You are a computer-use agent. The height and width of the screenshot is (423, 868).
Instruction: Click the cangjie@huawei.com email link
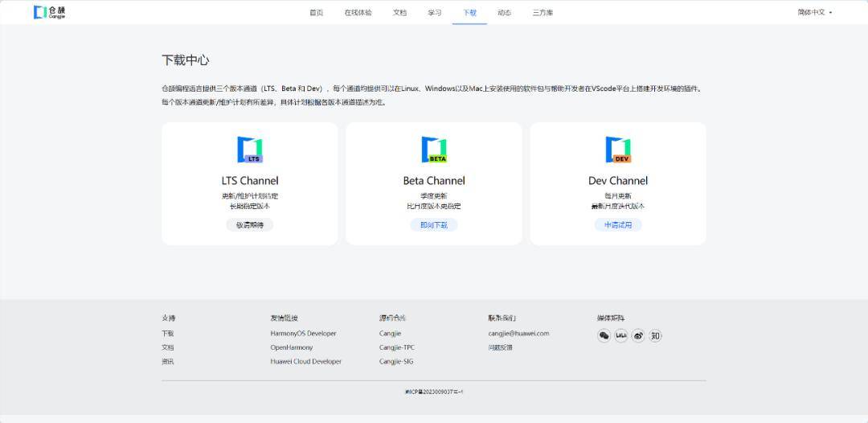tap(518, 334)
